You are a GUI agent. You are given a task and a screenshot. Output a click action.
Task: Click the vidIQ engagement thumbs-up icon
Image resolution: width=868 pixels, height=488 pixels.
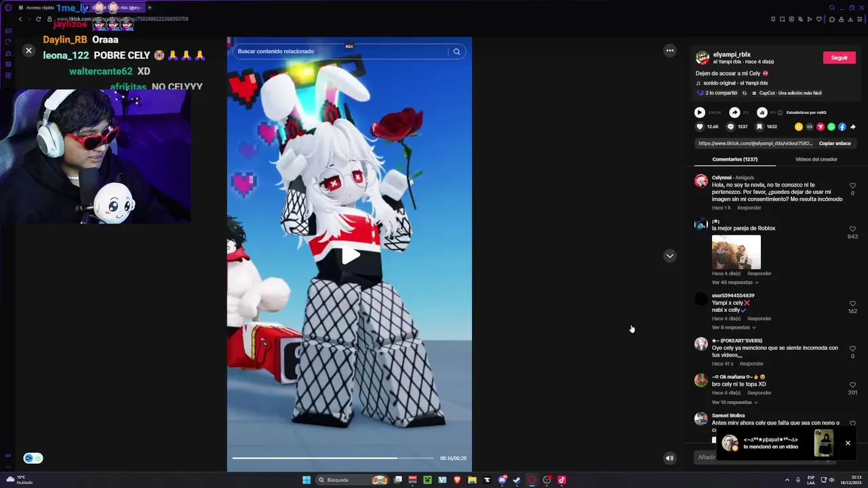[x=762, y=113]
